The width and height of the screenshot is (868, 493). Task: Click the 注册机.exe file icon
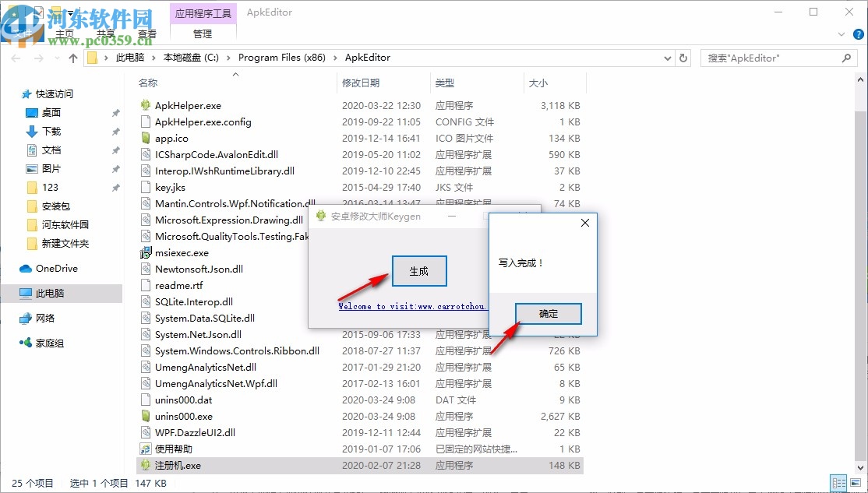(x=146, y=465)
